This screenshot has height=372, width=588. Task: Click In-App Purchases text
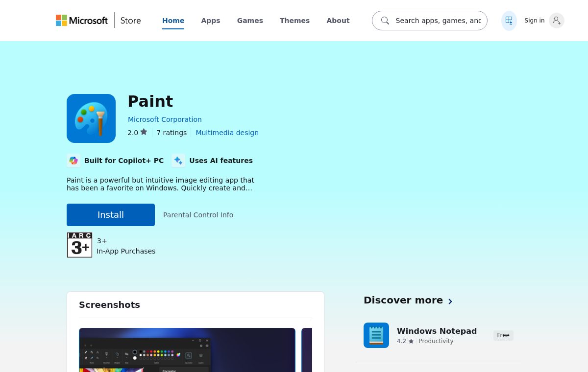click(126, 251)
